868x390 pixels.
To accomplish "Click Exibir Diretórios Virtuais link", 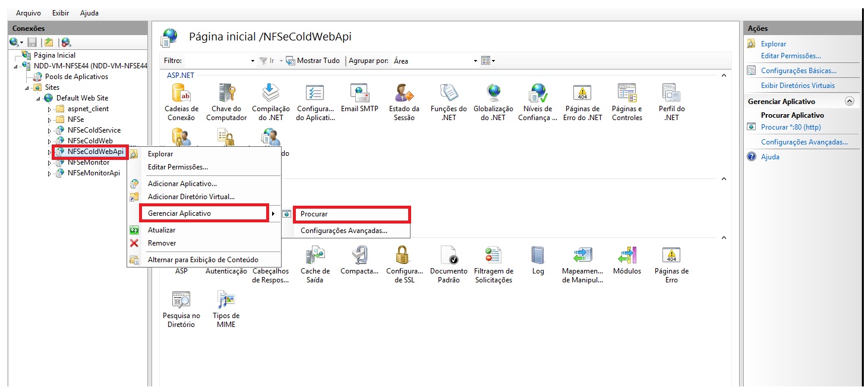I will pos(798,86).
